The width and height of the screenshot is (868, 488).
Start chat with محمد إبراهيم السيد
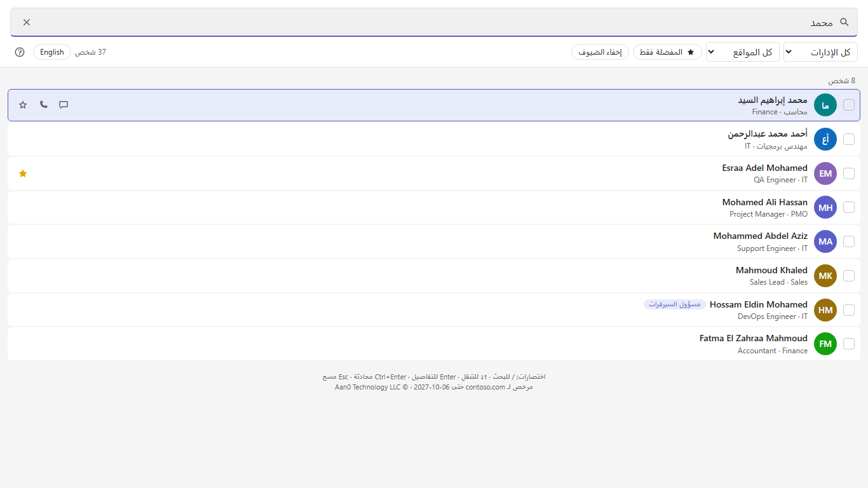click(x=64, y=105)
